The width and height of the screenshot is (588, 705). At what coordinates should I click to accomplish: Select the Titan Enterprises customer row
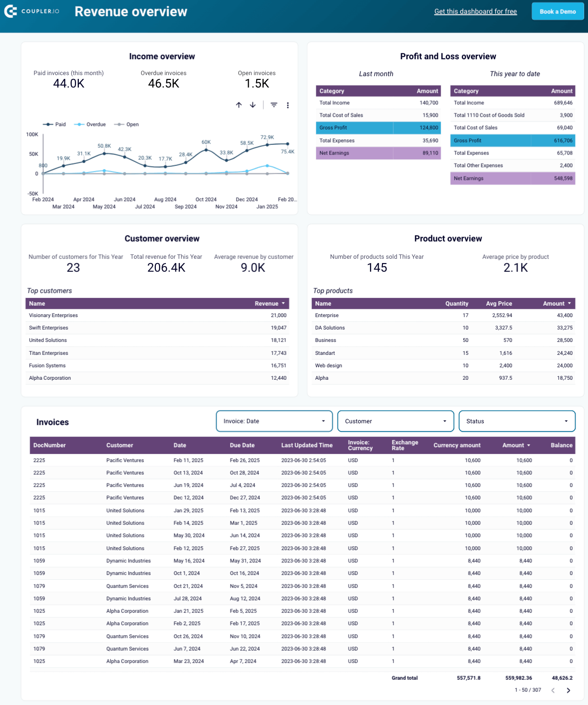coord(157,353)
